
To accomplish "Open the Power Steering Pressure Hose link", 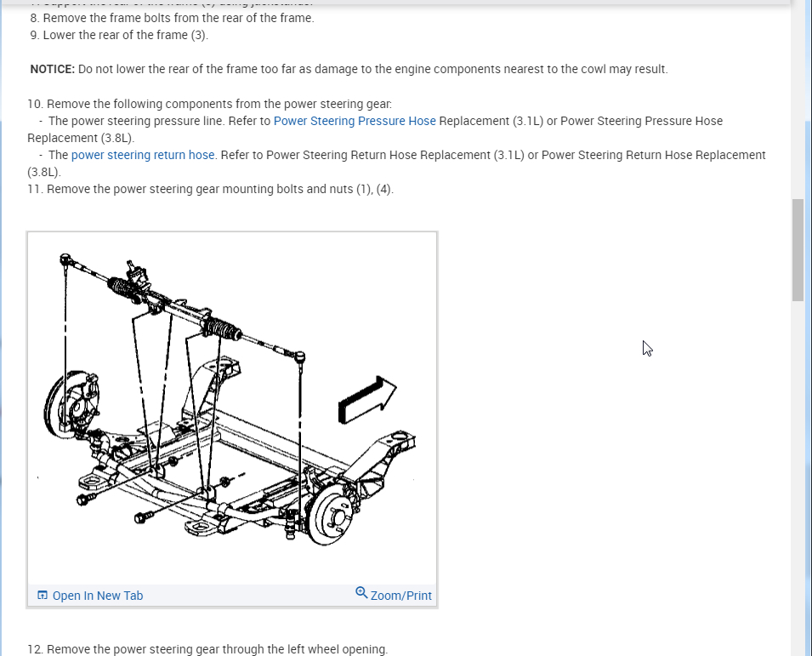I will coord(355,121).
